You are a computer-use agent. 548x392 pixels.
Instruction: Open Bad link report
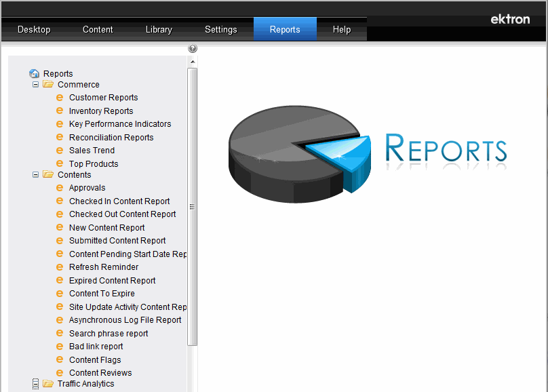click(96, 347)
